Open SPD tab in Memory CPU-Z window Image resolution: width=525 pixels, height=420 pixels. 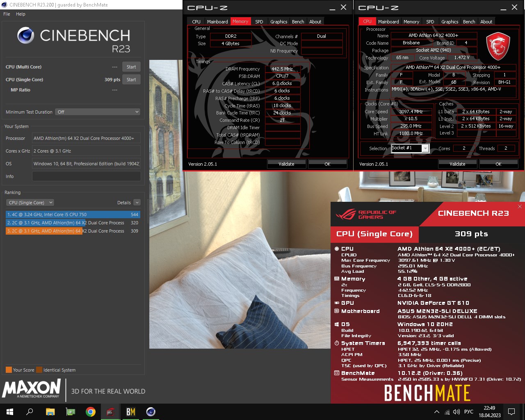click(x=259, y=22)
